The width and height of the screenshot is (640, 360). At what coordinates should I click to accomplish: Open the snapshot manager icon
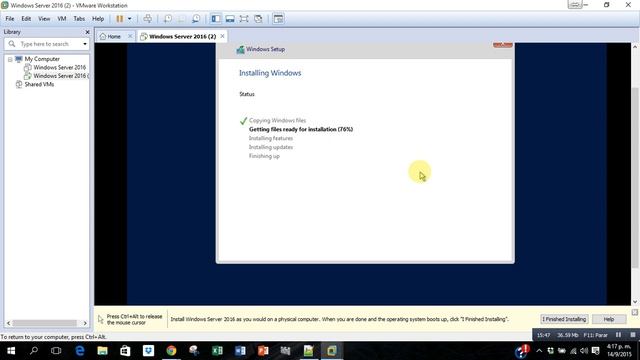point(196,19)
